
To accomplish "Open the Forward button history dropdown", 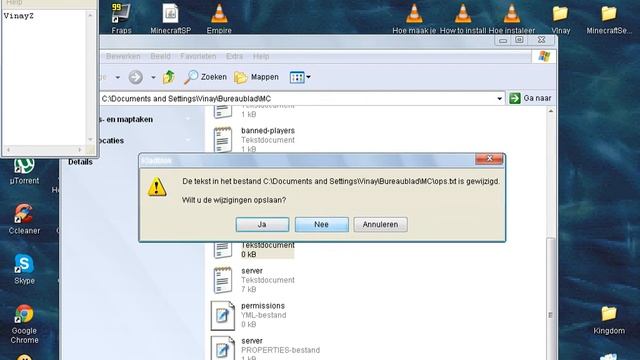I will [x=153, y=77].
